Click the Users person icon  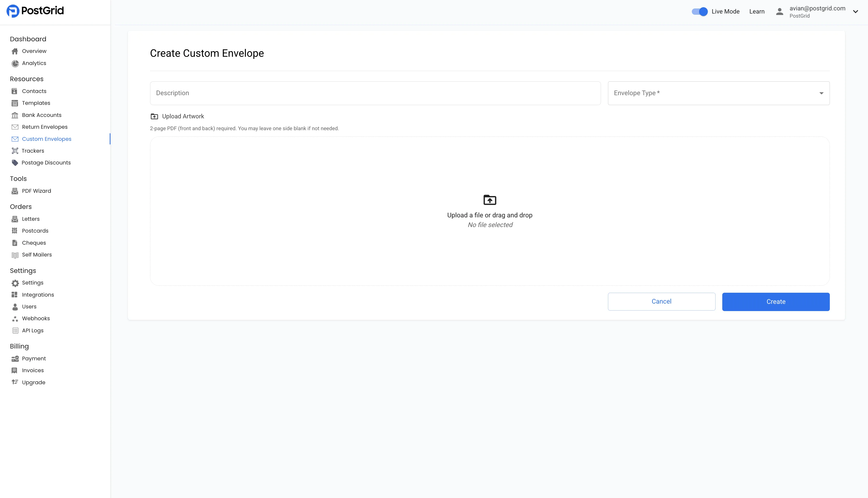[x=15, y=307]
